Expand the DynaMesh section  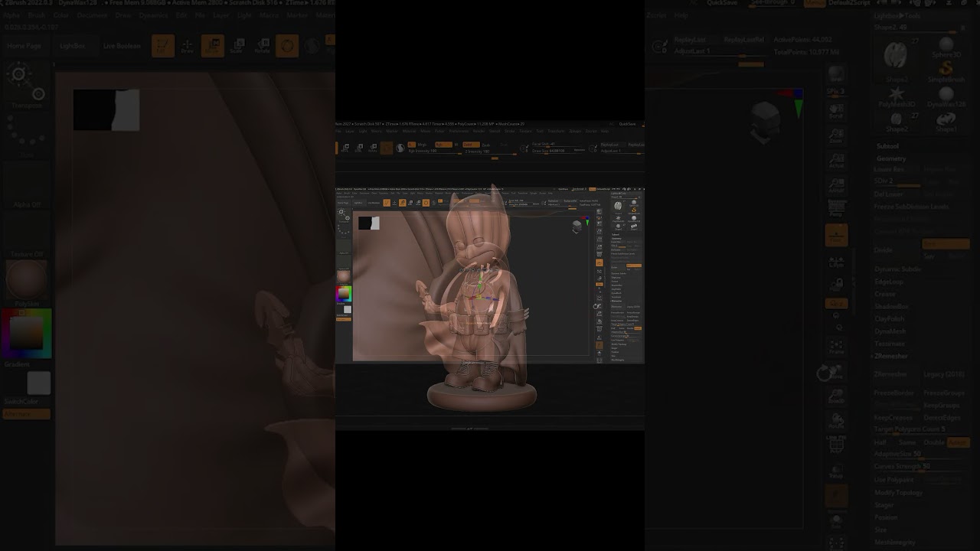(x=890, y=331)
